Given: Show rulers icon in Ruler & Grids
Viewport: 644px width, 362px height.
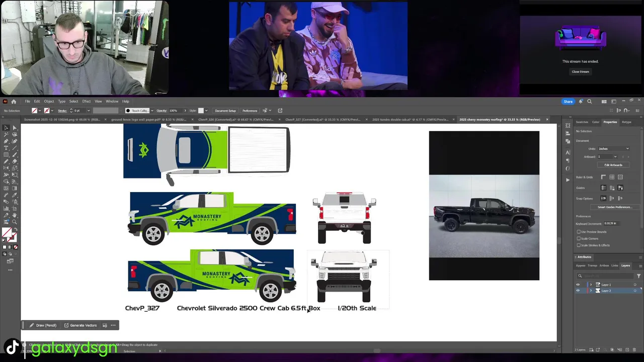Looking at the screenshot, I should [603, 177].
